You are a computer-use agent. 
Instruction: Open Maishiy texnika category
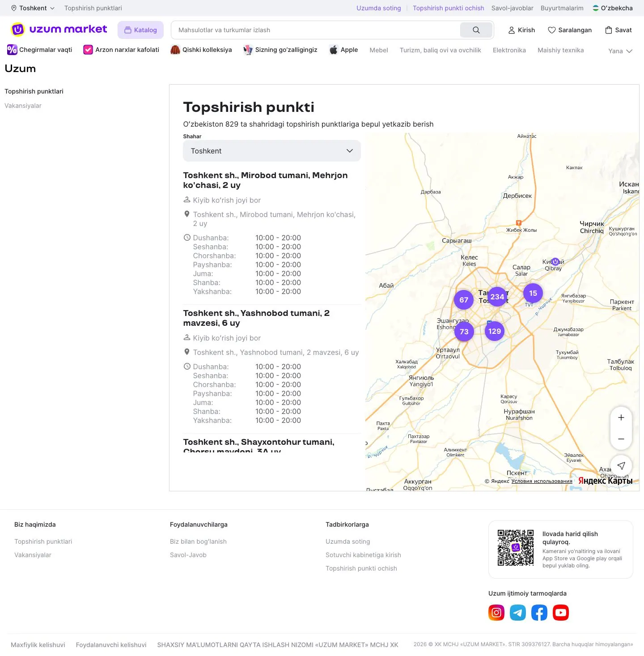pos(561,50)
